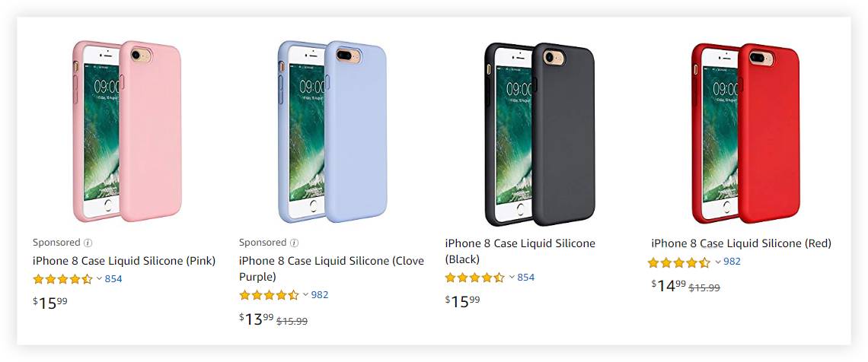Click the star rating of the Clove Purple case
Image resolution: width=868 pixels, height=362 pixels.
[269, 295]
